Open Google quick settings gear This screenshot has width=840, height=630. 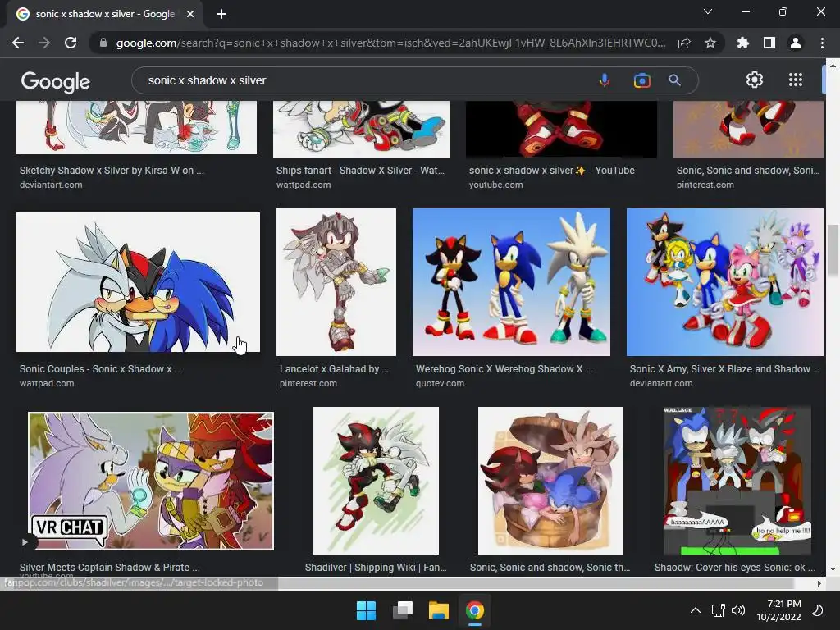coord(755,80)
